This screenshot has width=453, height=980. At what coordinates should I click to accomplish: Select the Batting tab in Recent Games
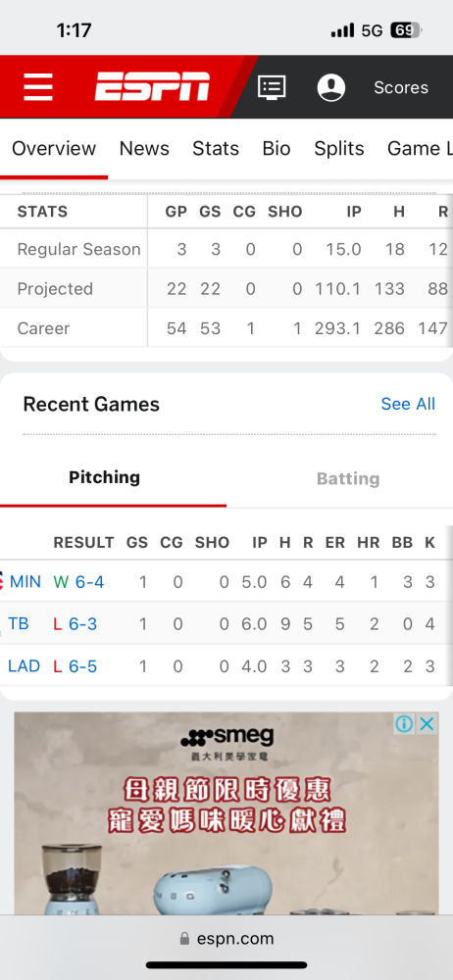point(348,479)
